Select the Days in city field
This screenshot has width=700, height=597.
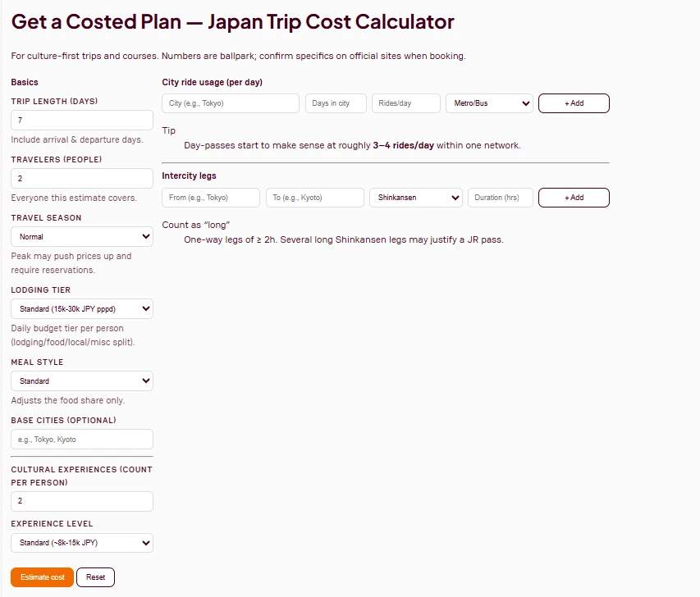(x=334, y=103)
